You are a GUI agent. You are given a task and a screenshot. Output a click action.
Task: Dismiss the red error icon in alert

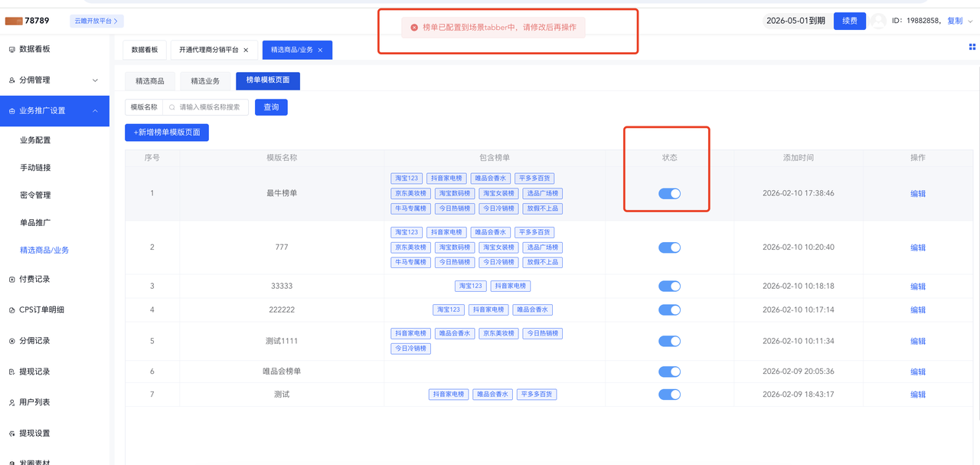tap(414, 28)
